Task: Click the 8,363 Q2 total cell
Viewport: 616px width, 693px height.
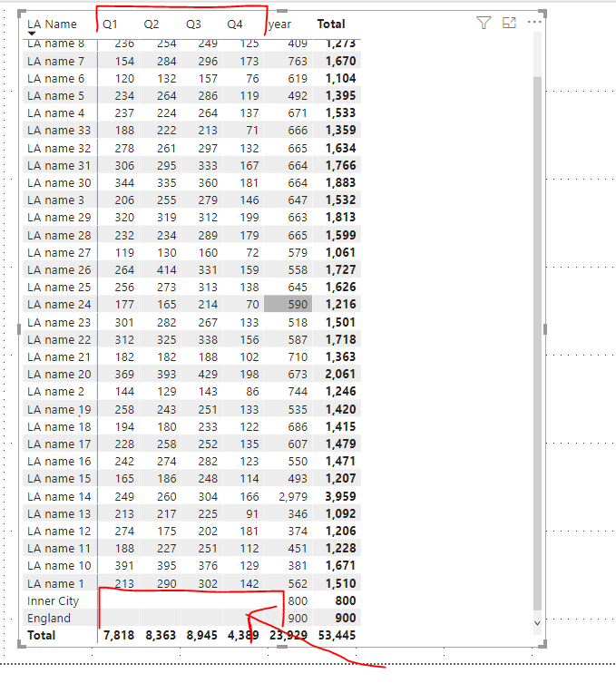Action: 161,635
